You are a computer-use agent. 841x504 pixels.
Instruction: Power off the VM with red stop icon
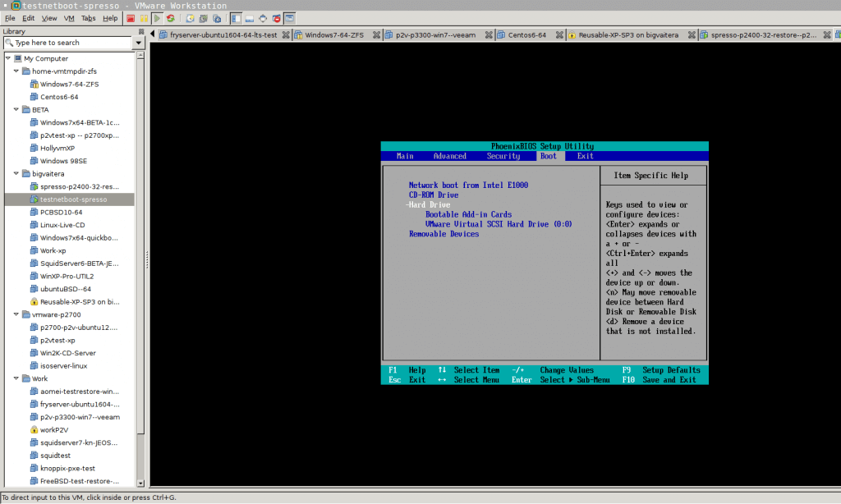click(x=131, y=18)
